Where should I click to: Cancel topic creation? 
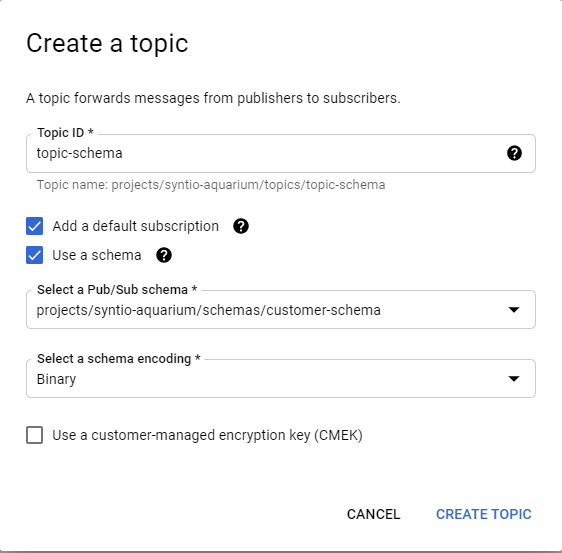(373, 514)
